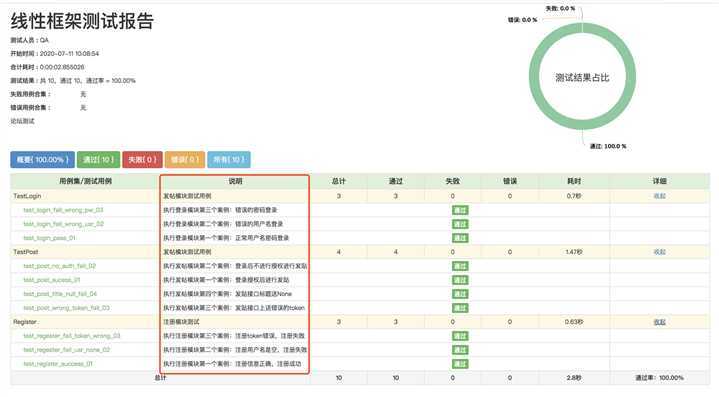The image size is (719, 397).
Task: Open test_register_success_01 test case link
Action: pos(58,364)
